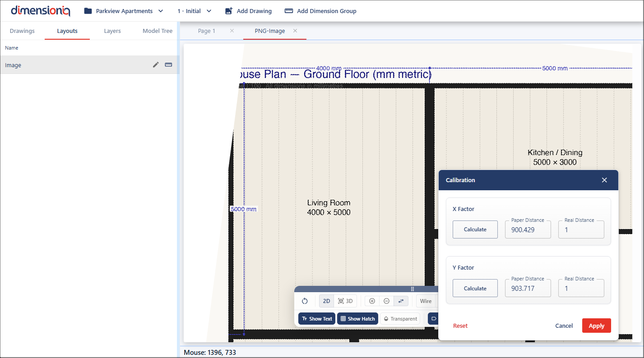Click the pencil edit icon for Image layout
Viewport: 644px width, 358px height.
(x=156, y=65)
